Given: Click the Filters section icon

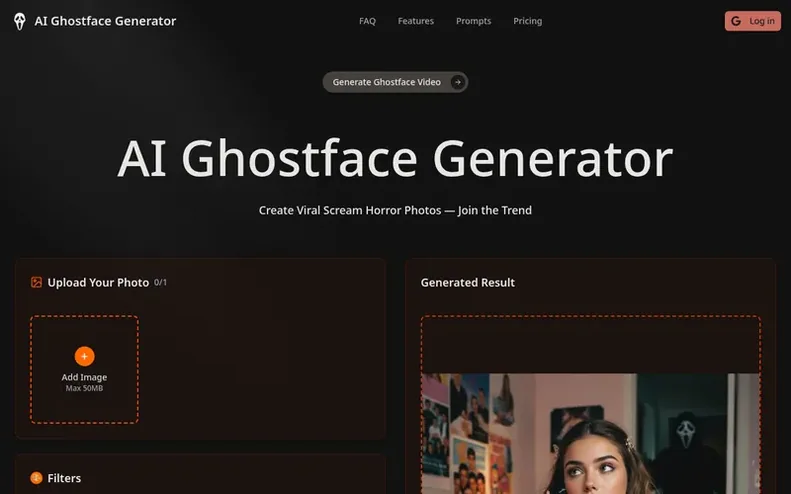Looking at the screenshot, I should (x=36, y=477).
